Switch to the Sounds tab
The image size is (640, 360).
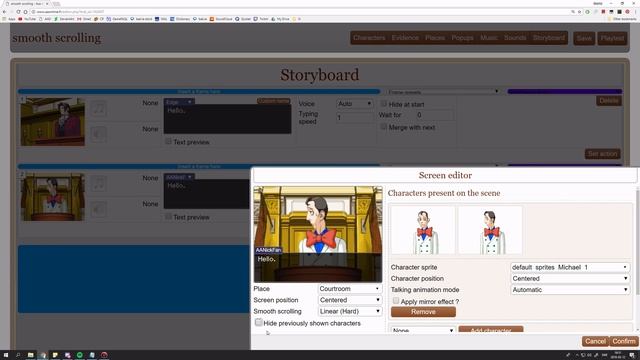tap(515, 38)
